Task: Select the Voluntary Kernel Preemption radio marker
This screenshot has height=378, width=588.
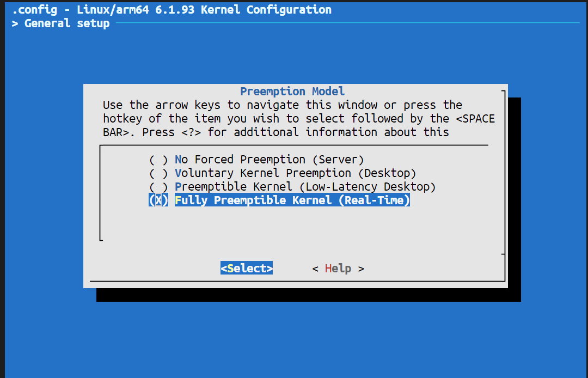Action: (158, 173)
